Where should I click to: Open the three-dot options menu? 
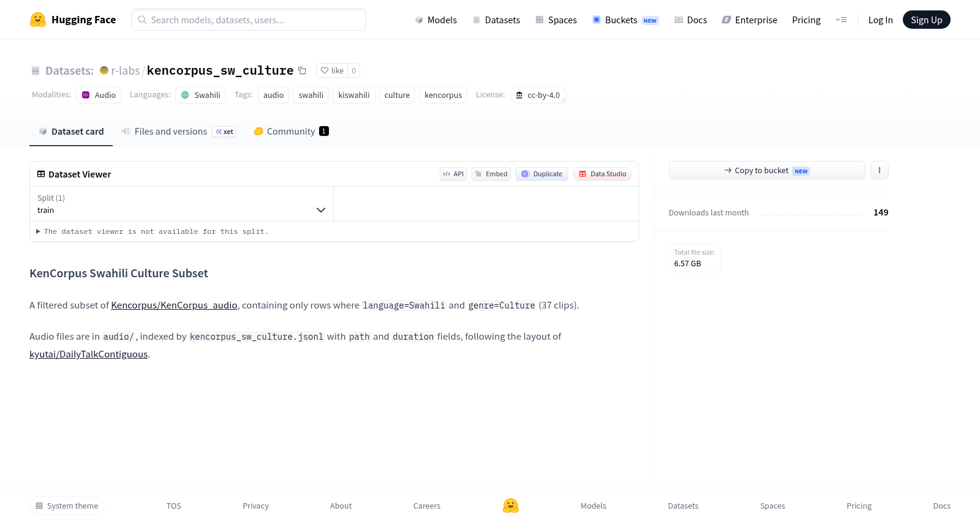tap(880, 170)
